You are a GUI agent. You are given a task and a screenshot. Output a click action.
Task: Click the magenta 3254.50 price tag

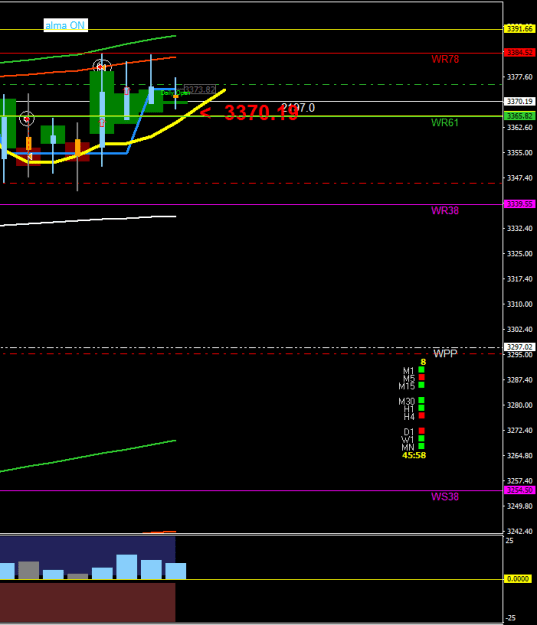[519, 490]
